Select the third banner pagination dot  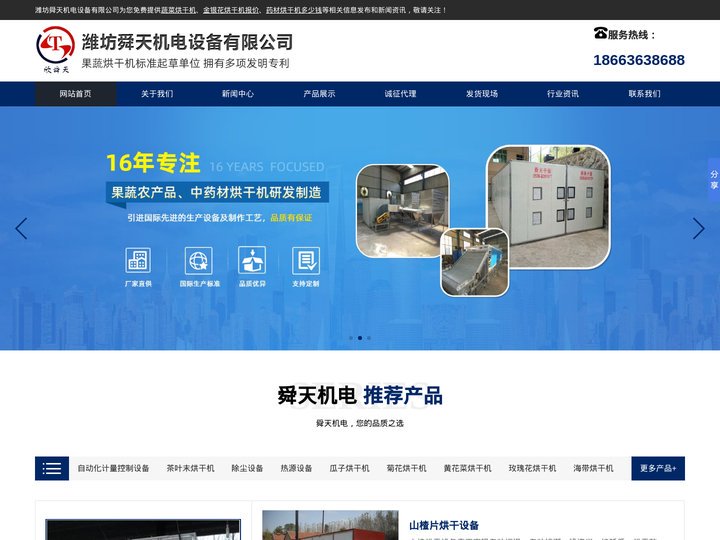point(369,338)
